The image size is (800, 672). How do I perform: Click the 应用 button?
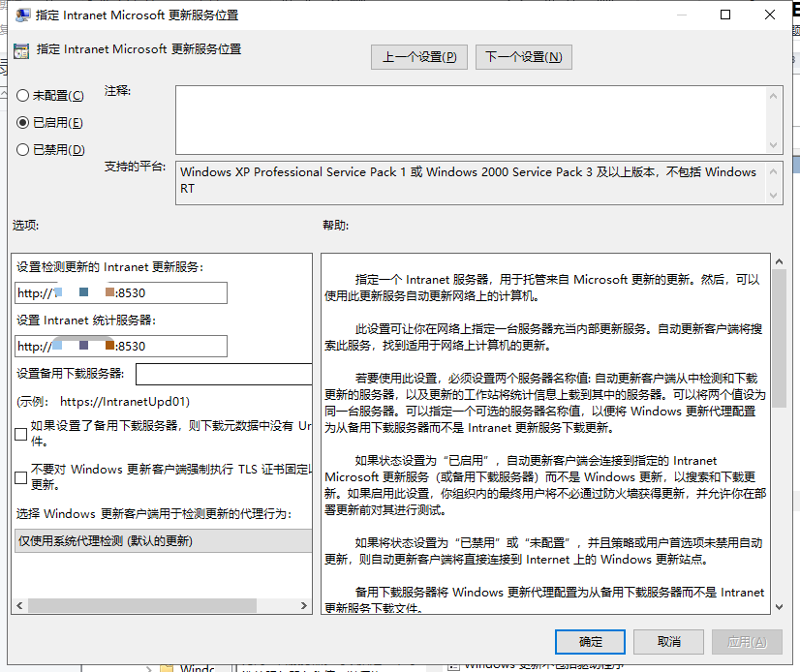747,642
